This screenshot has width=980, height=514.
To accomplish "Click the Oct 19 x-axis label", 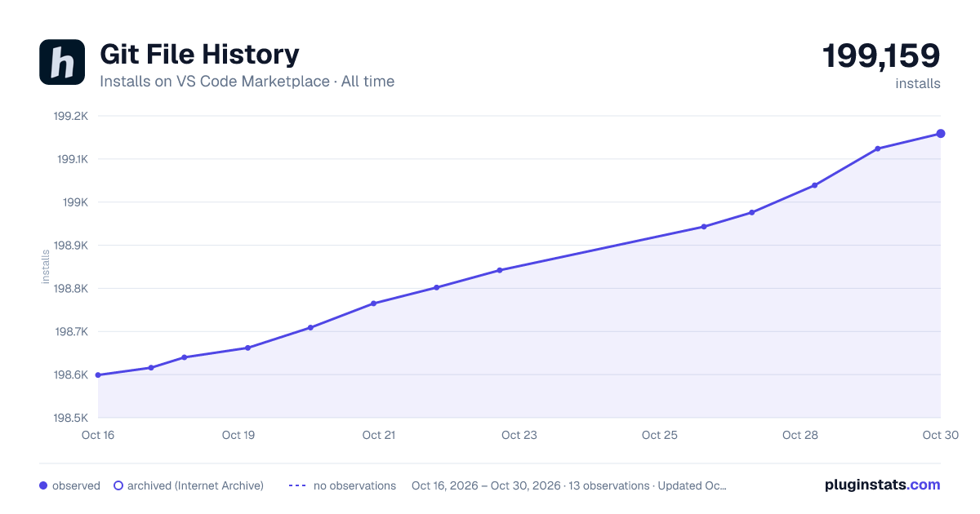I will [238, 435].
